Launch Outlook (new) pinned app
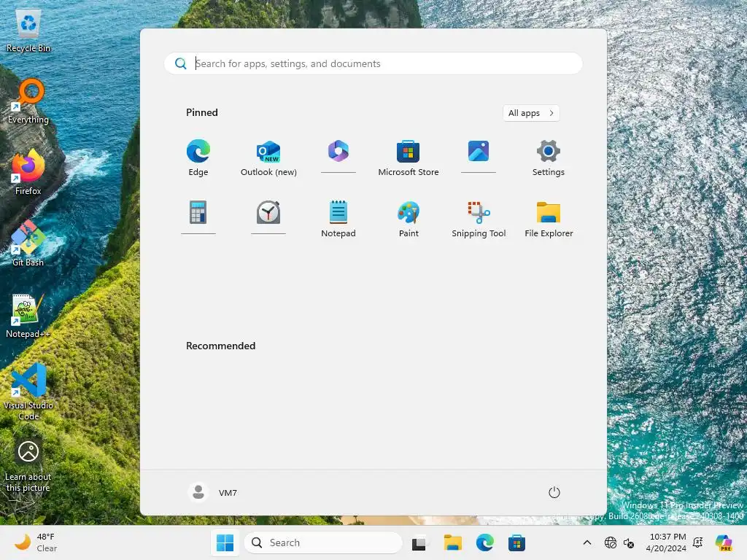This screenshot has width=747, height=560. pos(268,157)
